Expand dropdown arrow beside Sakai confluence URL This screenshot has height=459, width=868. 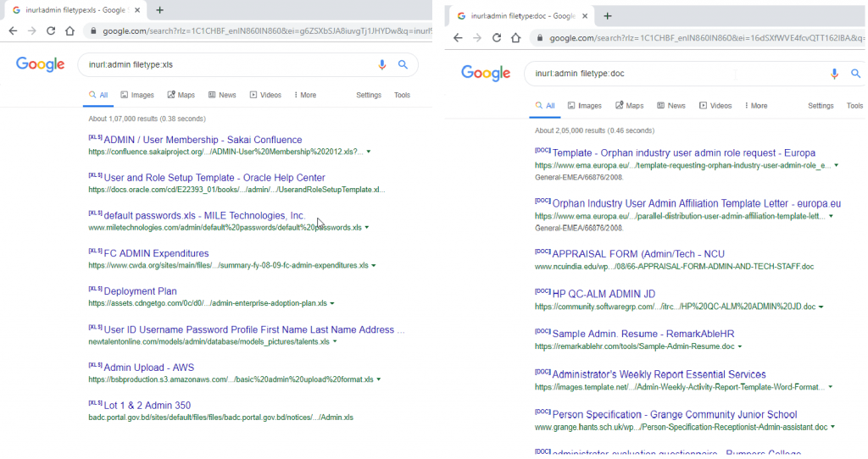(369, 152)
